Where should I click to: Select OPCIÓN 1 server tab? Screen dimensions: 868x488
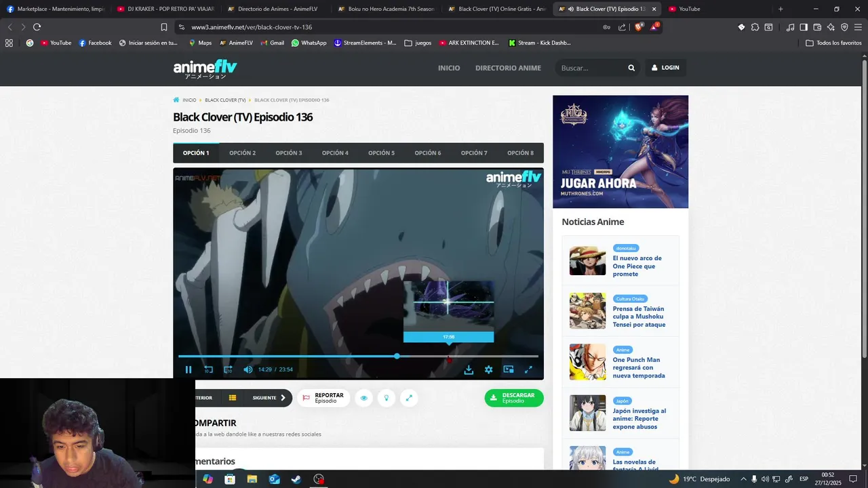pos(196,153)
